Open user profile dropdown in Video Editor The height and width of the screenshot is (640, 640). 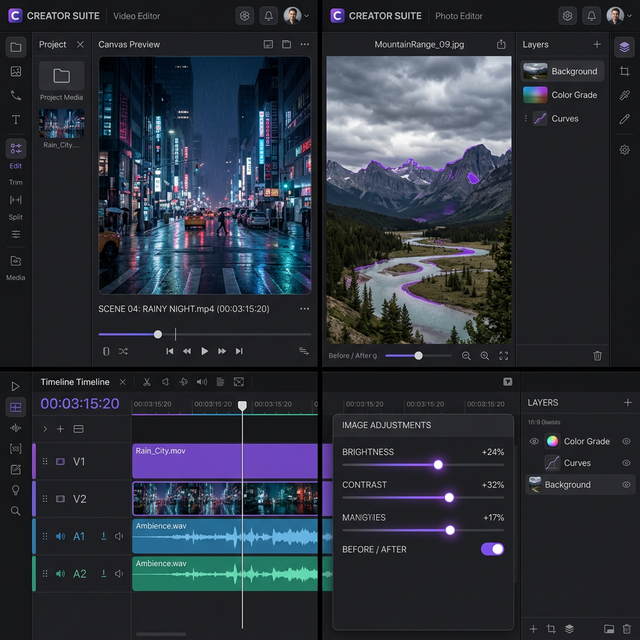click(297, 16)
